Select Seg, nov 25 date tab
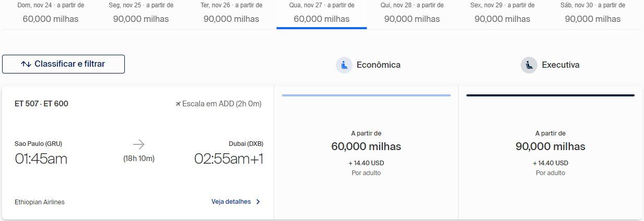The height and width of the screenshot is (221, 644). pyautogui.click(x=141, y=13)
